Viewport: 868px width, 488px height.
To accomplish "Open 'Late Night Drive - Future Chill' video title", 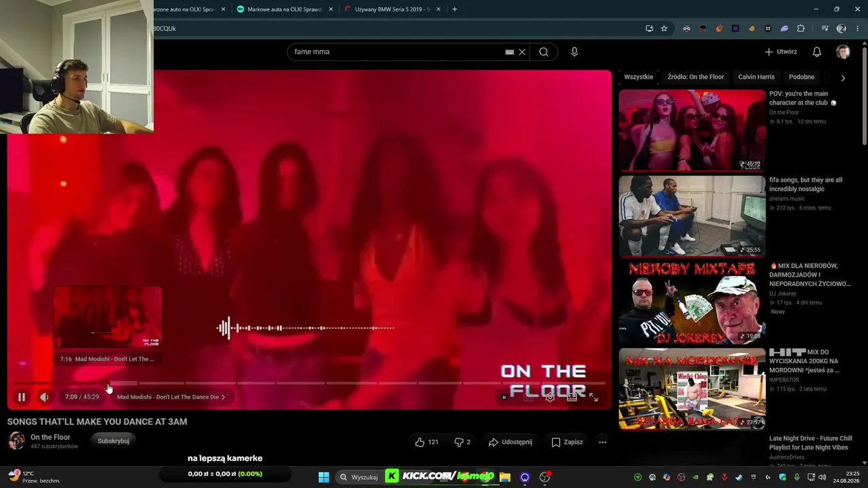I will (810, 443).
